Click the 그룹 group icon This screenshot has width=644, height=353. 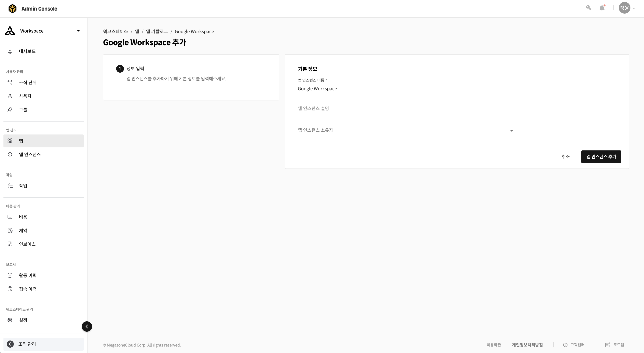click(x=10, y=109)
